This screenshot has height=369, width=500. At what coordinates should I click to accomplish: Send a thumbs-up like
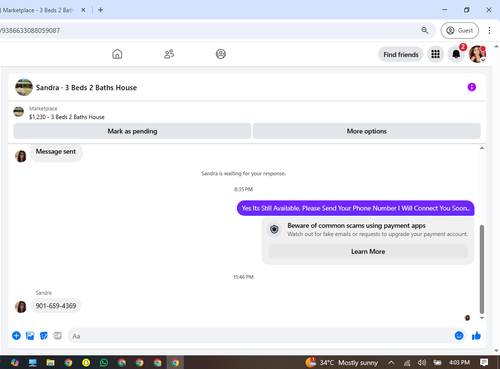[476, 335]
